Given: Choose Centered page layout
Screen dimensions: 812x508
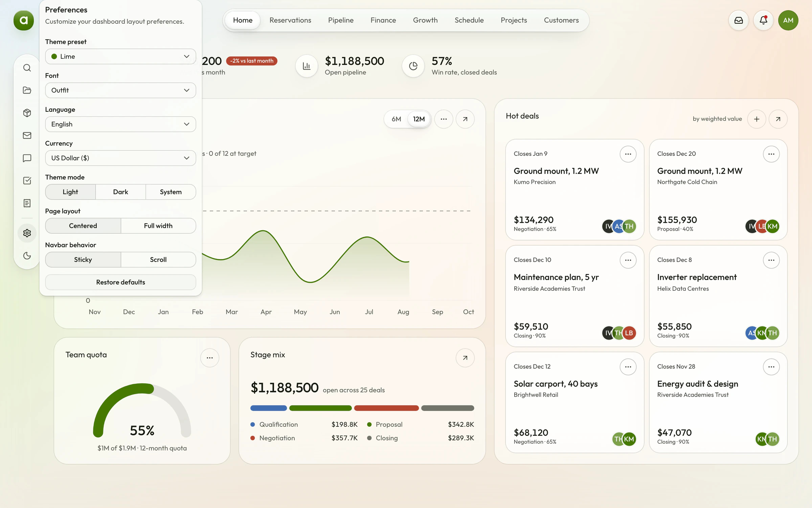Looking at the screenshot, I should 83,226.
